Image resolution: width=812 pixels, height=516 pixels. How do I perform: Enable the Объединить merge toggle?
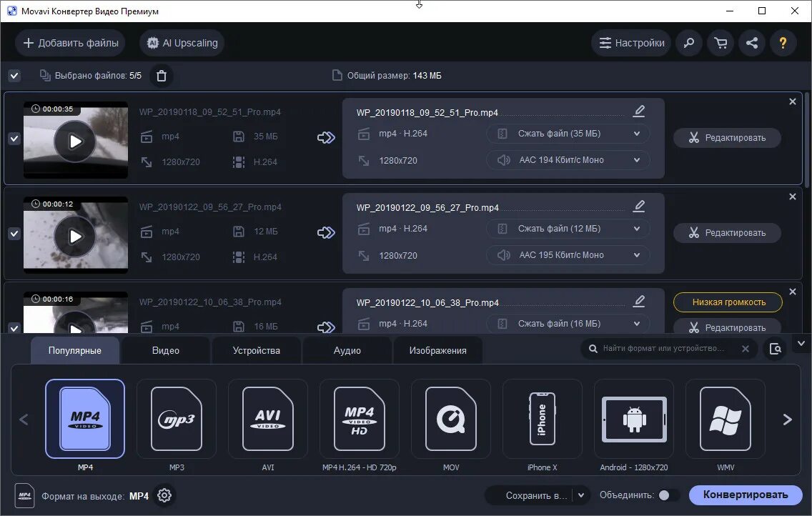(668, 494)
